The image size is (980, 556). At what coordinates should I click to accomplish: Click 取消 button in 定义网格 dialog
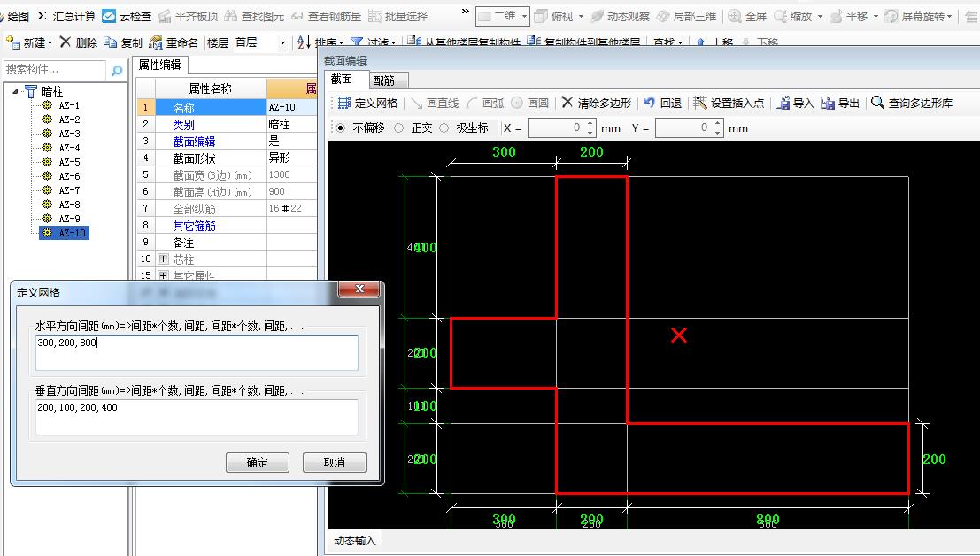click(x=335, y=462)
